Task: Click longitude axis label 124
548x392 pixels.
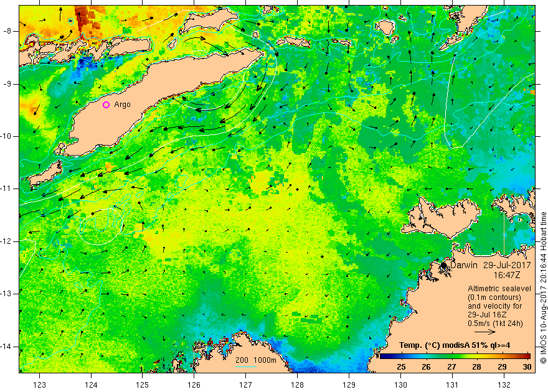Action: tap(91, 385)
